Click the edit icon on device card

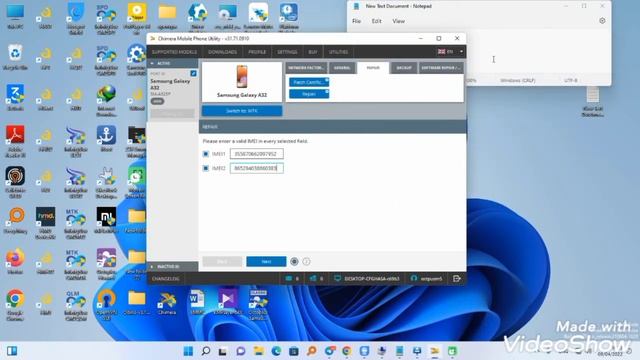193,73
